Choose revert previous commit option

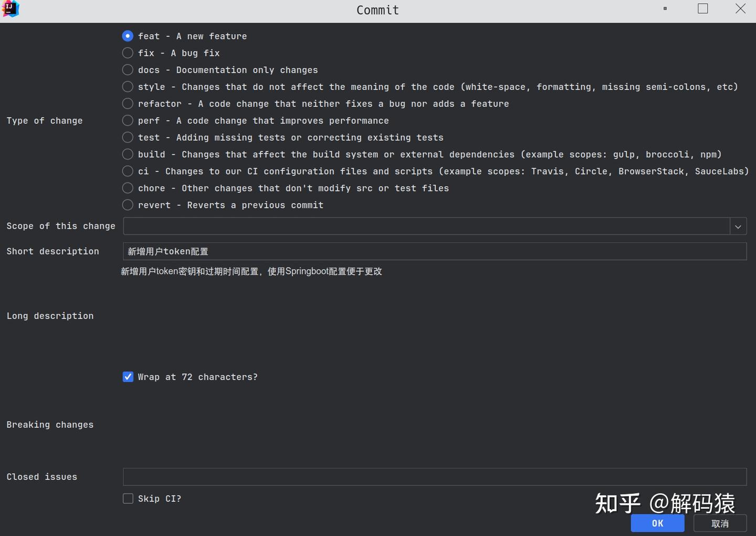point(128,205)
